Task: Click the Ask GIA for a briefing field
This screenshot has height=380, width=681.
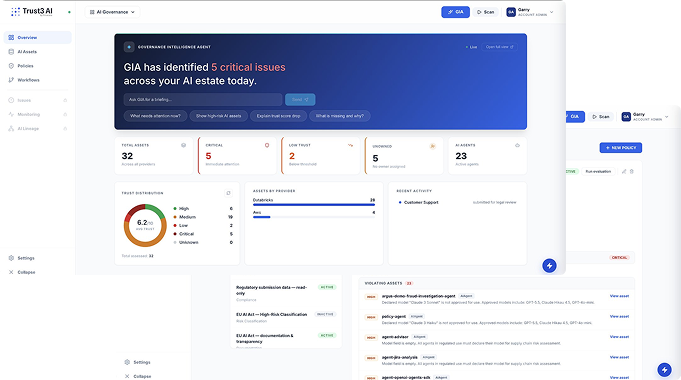Action: tap(203, 99)
